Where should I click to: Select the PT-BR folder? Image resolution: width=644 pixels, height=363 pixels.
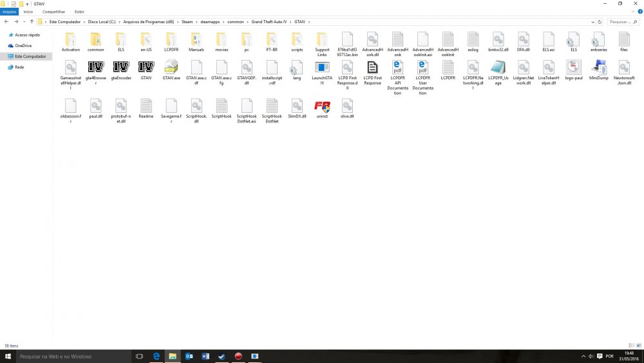click(x=272, y=42)
